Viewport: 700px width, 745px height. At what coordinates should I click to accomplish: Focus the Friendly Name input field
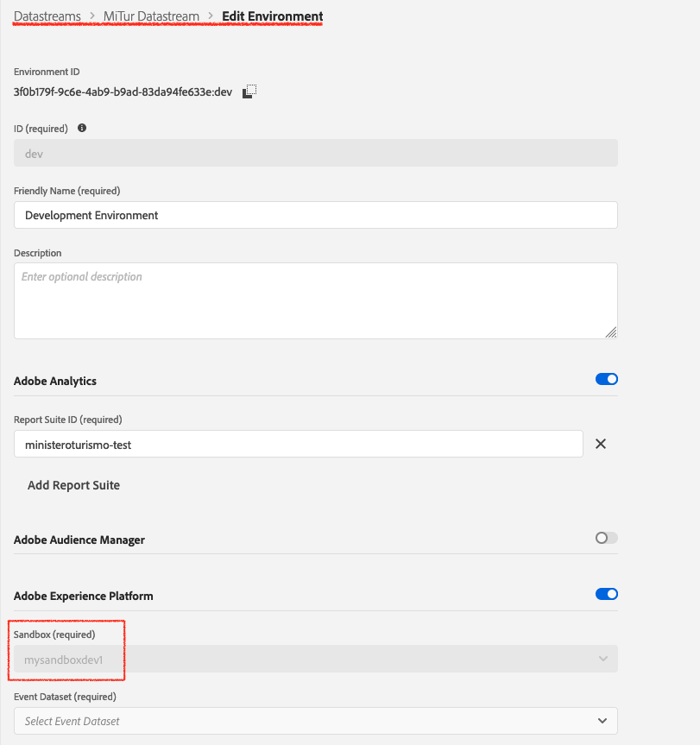(315, 215)
